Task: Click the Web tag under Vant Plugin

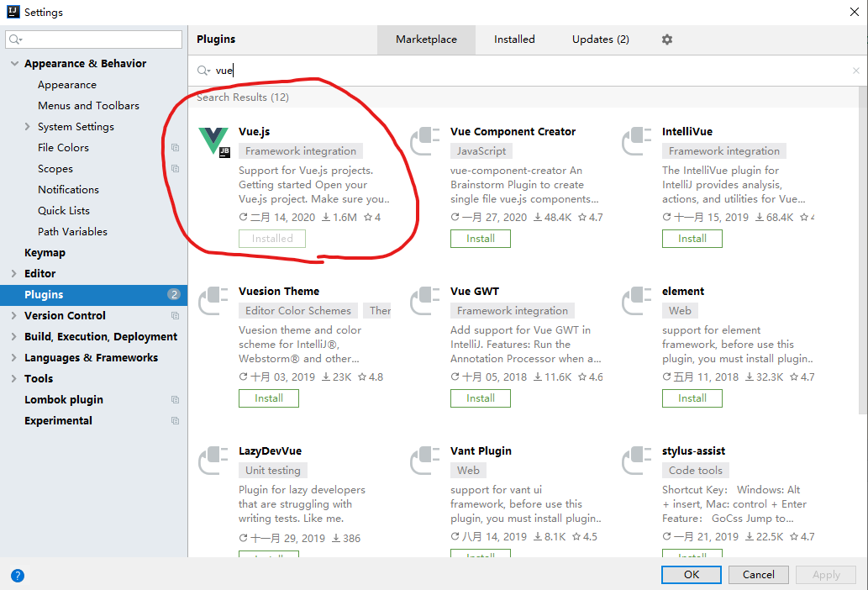Action: [468, 471]
